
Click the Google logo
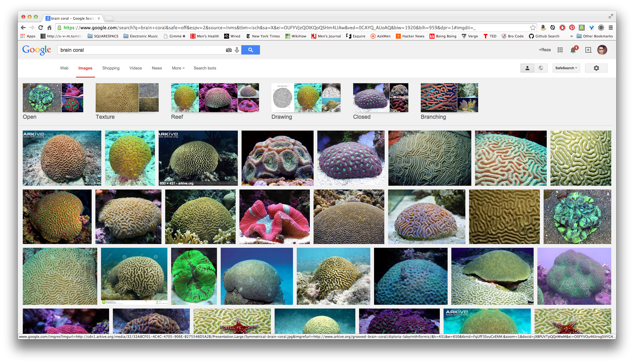click(x=36, y=50)
